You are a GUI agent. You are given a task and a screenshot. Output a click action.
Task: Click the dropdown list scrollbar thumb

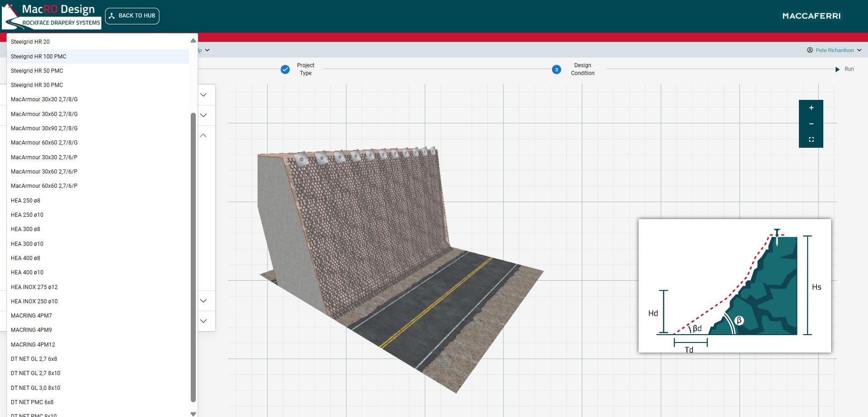(193, 257)
